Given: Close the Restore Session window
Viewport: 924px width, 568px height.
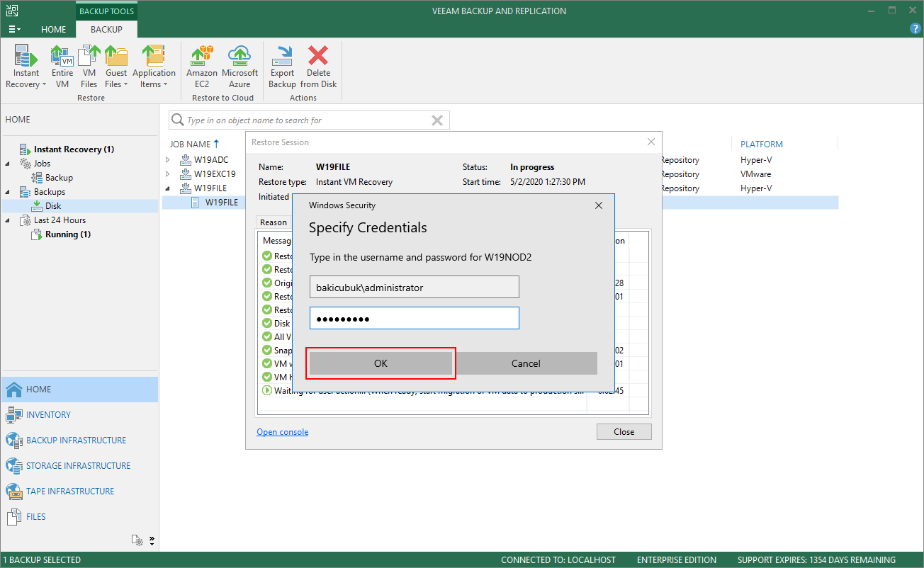Looking at the screenshot, I should click(651, 142).
